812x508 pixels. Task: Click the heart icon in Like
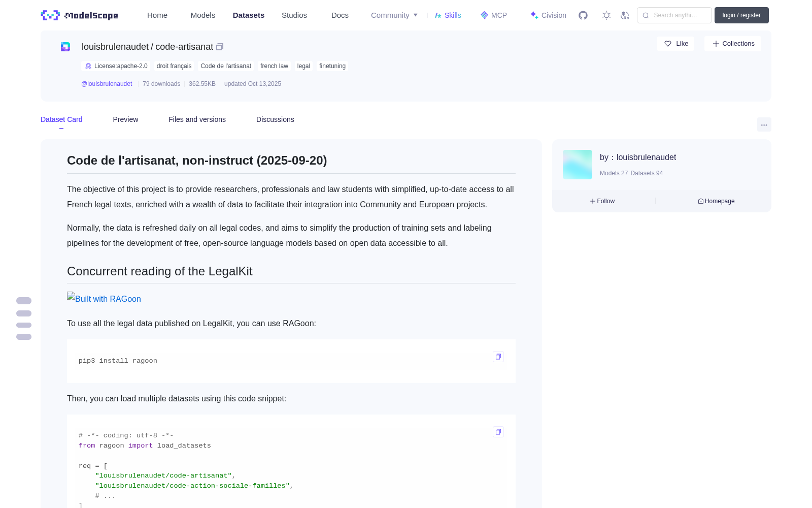[x=668, y=44]
